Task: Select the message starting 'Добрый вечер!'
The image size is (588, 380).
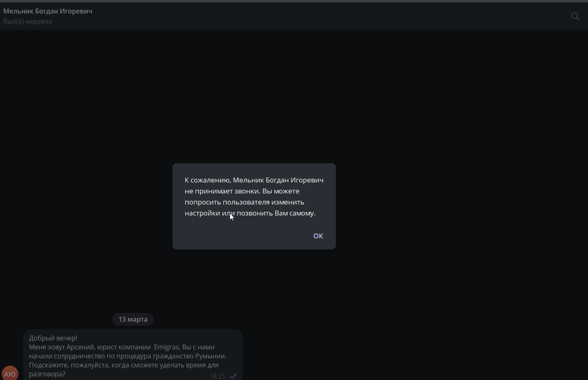Action: (133, 355)
